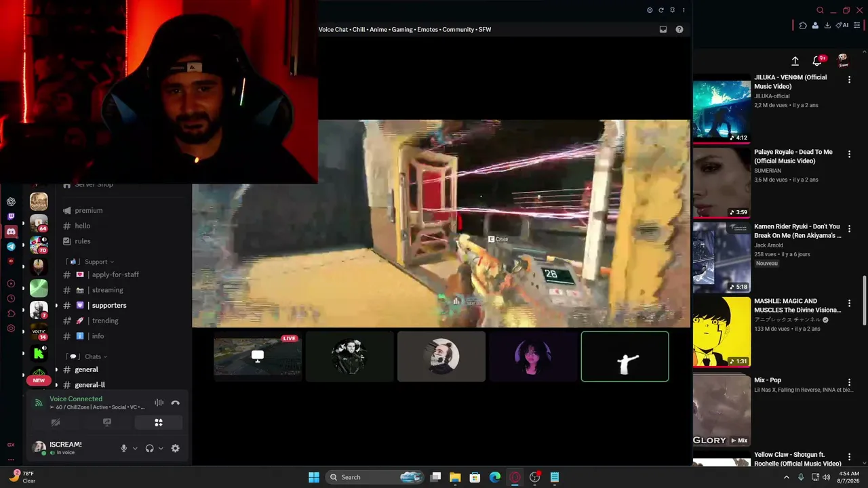Pin the Discord sidebar panel

pos(672,10)
